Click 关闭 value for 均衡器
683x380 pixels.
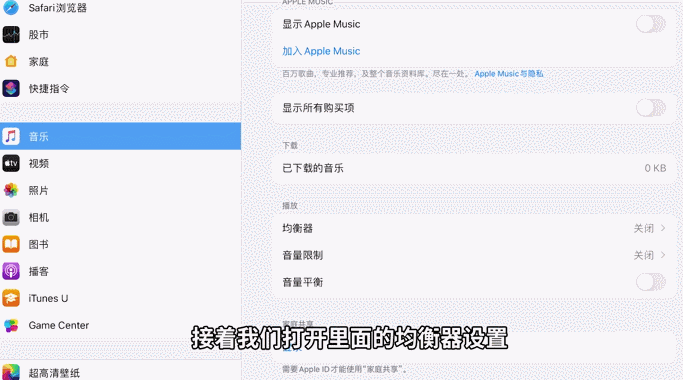click(643, 228)
